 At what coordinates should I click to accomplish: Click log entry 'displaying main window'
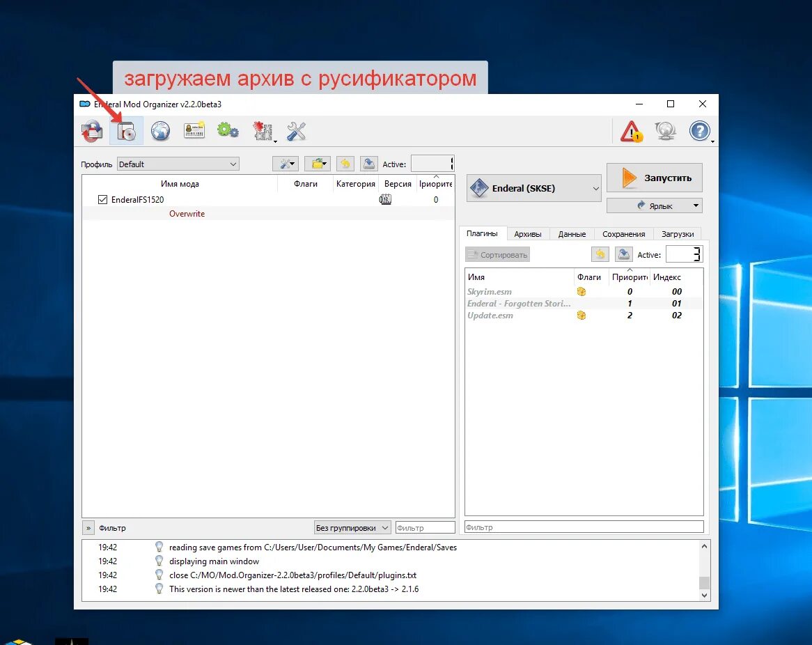tap(214, 561)
